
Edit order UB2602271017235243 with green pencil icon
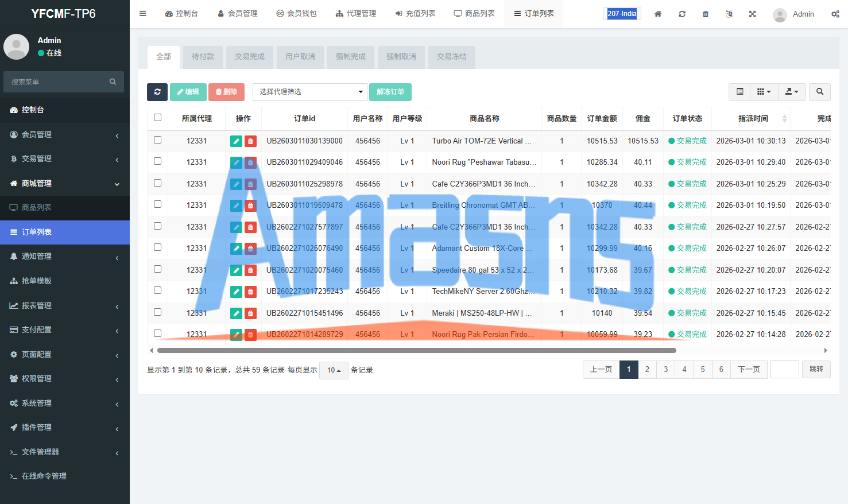click(x=236, y=292)
